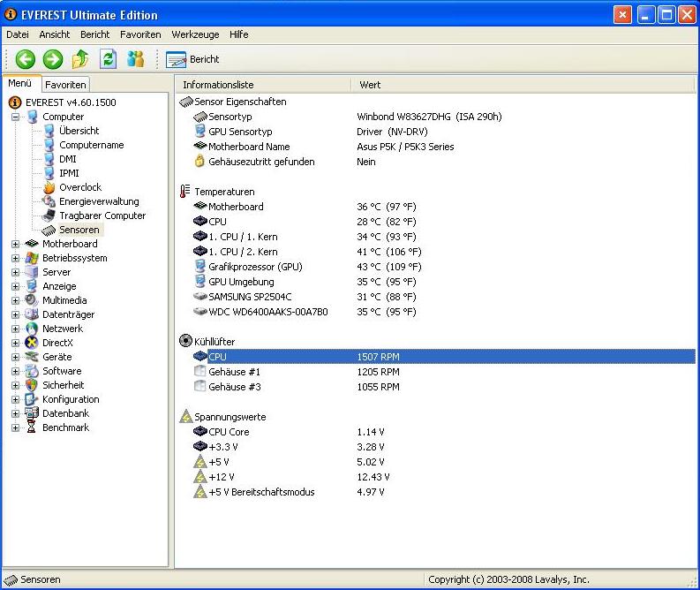
Task: Click the Software disc icon
Action: click(x=32, y=371)
